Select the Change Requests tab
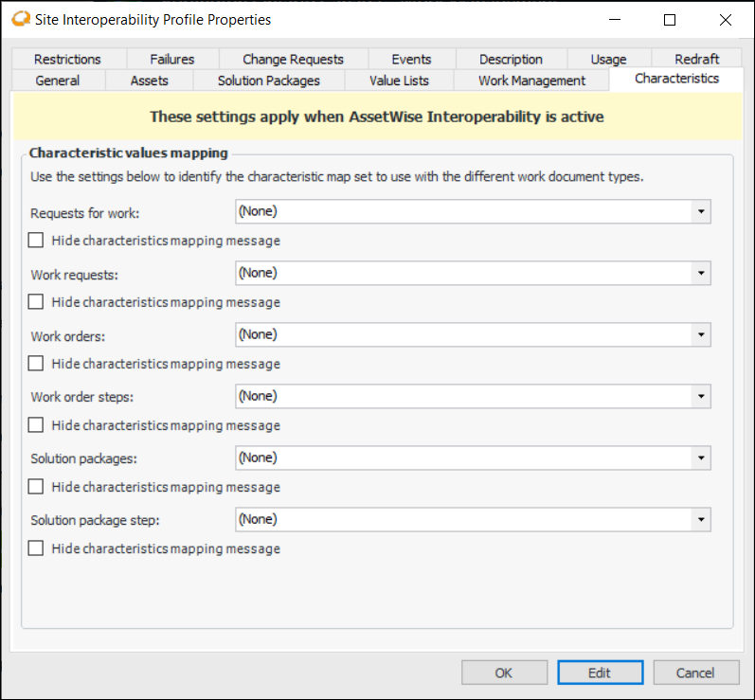The image size is (755, 700). 293,59
